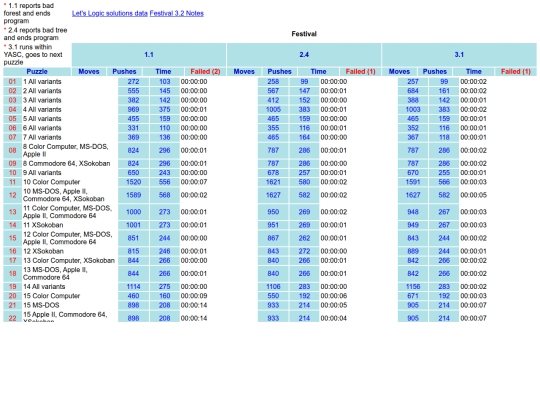Click time 00:00:04 in row 22
The image size is (540, 405).
[334, 318]
